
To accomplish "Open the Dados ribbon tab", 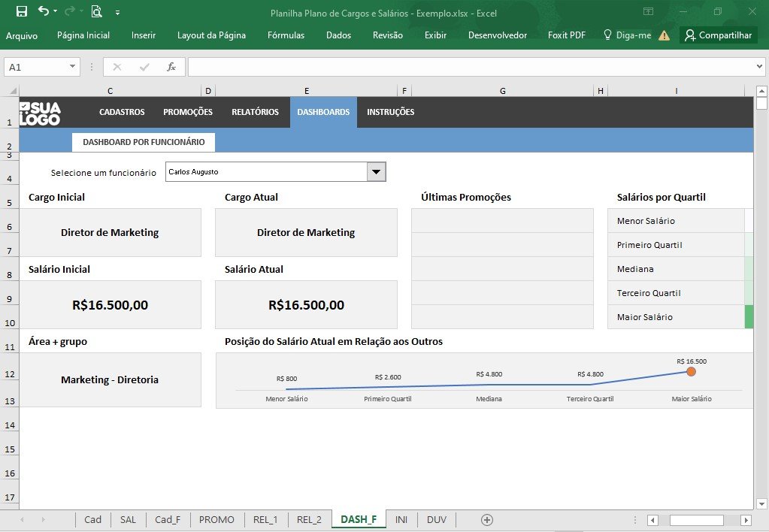I will tap(338, 35).
